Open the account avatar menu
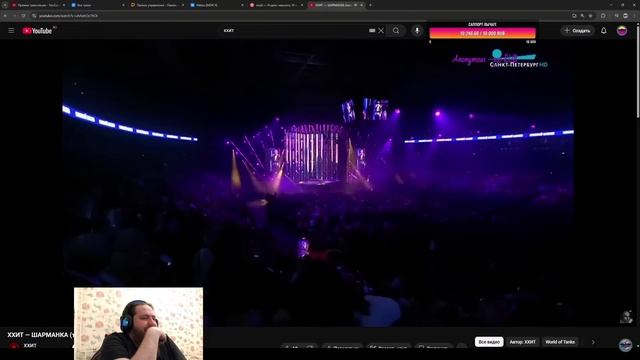This screenshot has height=360, width=640. click(x=622, y=31)
